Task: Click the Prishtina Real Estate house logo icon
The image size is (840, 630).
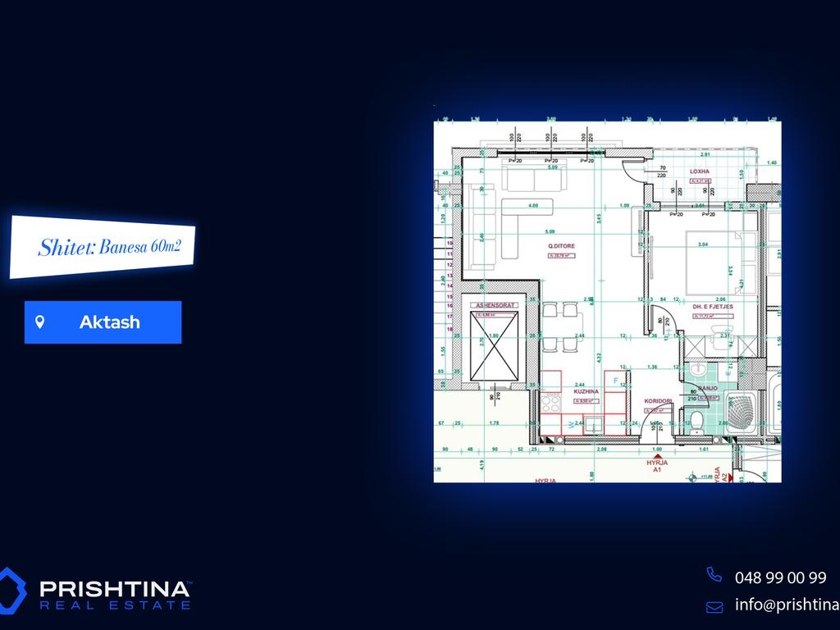Action: click(12, 591)
